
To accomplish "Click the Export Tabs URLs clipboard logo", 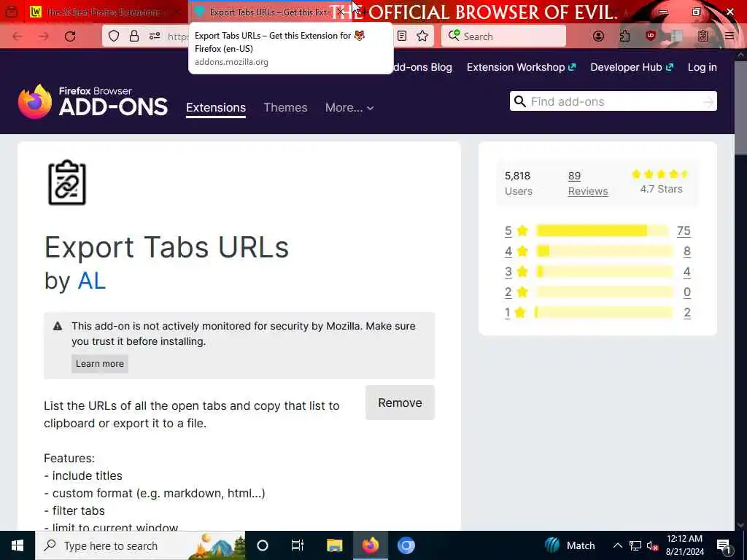I will point(67,182).
